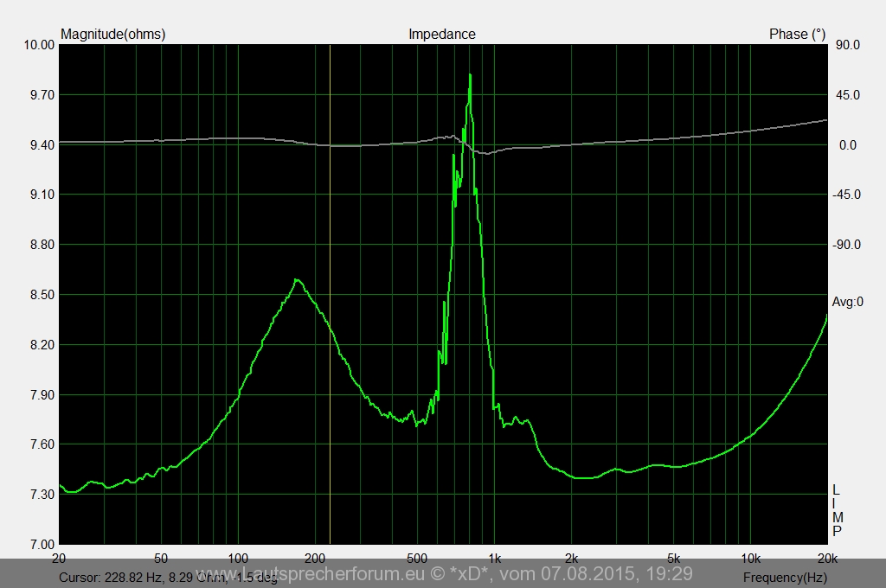This screenshot has height=588, width=886.
Task: Click the 90.0 phase axis value
Action: [848, 45]
